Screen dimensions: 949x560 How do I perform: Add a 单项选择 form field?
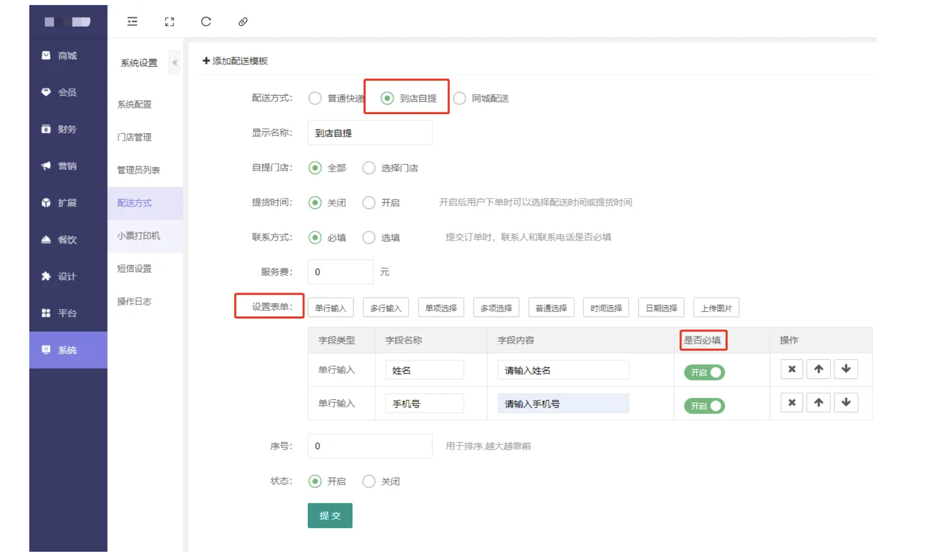441,308
